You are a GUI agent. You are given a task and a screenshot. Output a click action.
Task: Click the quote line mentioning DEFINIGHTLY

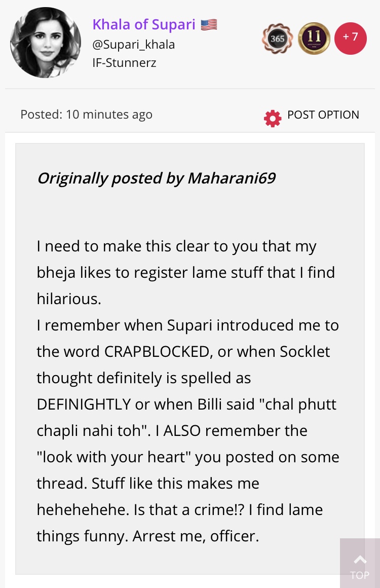pos(186,405)
